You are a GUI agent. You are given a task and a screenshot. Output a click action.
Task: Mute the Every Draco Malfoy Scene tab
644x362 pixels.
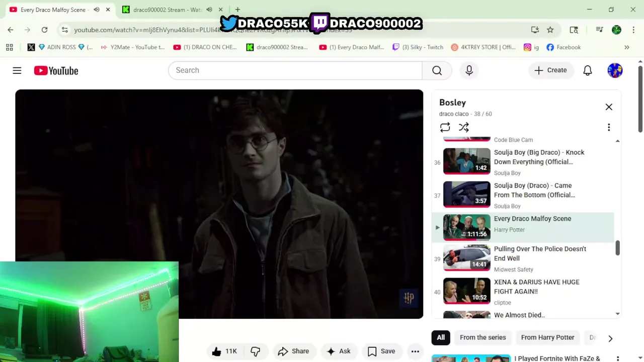96,10
